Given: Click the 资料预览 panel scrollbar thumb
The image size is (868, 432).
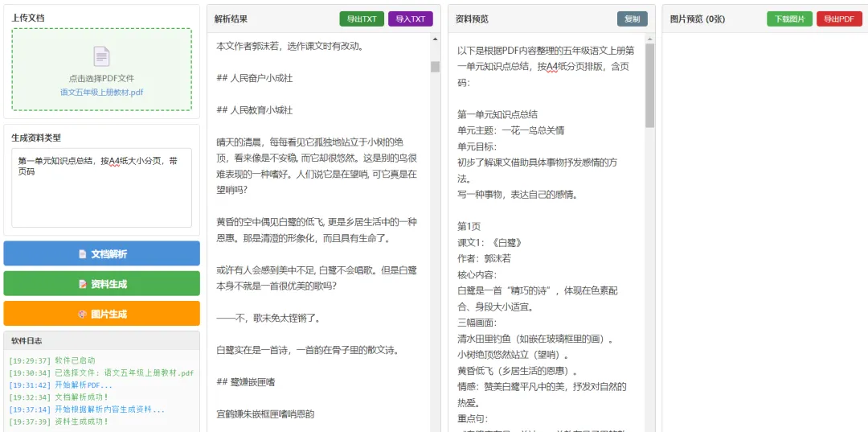Looking at the screenshot, I should [x=650, y=86].
